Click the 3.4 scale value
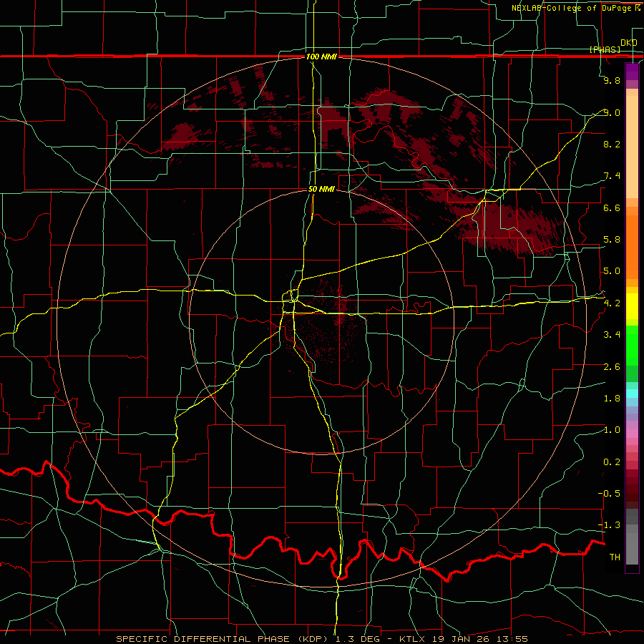 (612, 335)
